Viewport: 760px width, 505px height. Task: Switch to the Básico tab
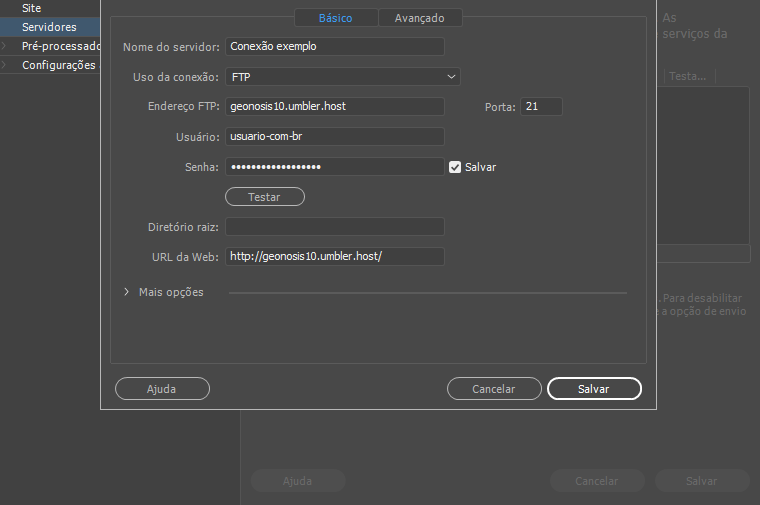click(335, 18)
